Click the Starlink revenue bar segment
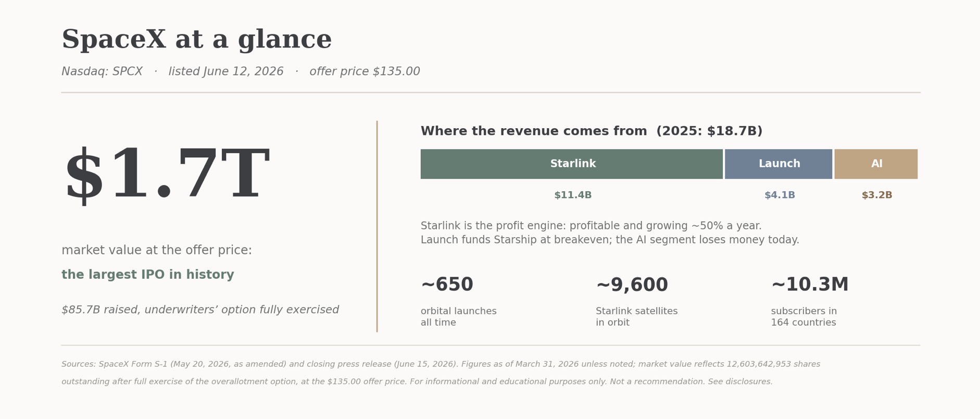The height and width of the screenshot is (419, 980). click(571, 164)
